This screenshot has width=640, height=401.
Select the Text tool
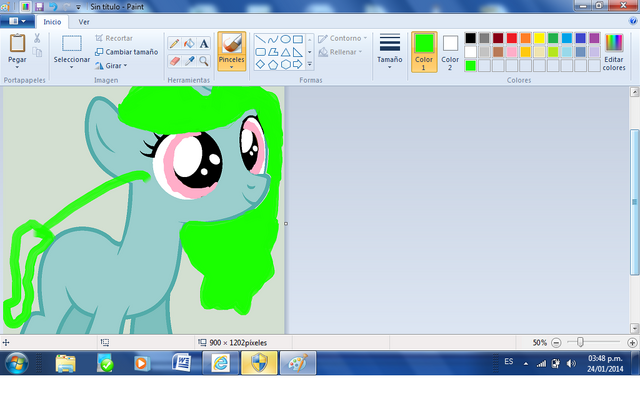(204, 43)
